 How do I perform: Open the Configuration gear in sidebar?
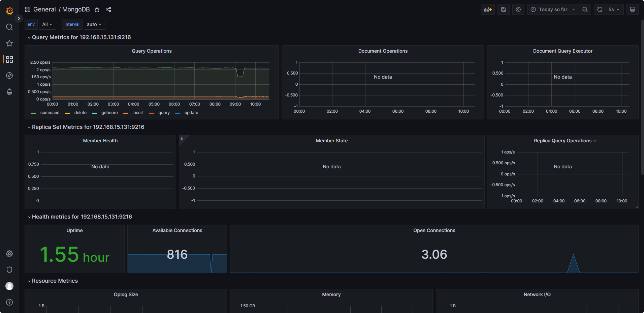9,254
